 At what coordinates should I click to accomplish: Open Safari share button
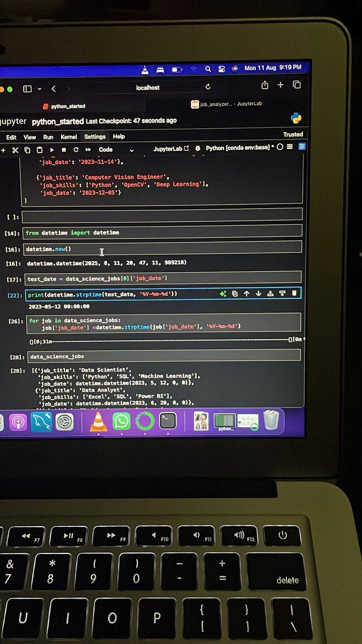264,85
